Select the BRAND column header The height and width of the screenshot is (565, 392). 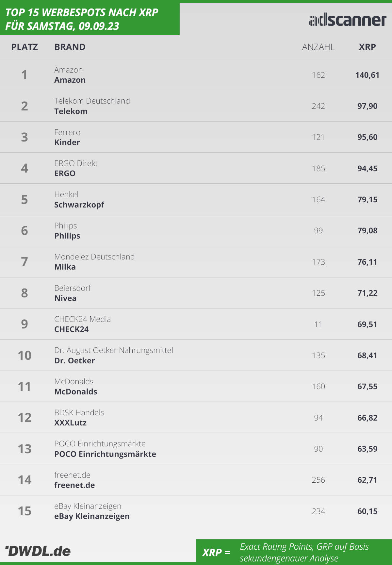point(70,47)
